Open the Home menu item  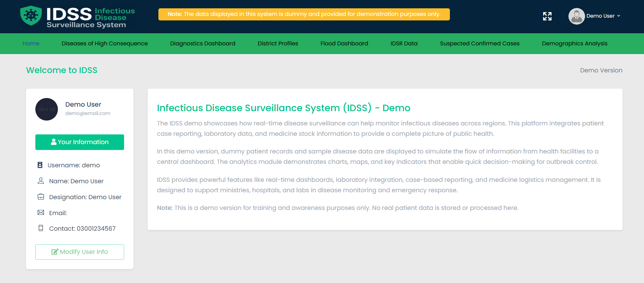point(31,44)
